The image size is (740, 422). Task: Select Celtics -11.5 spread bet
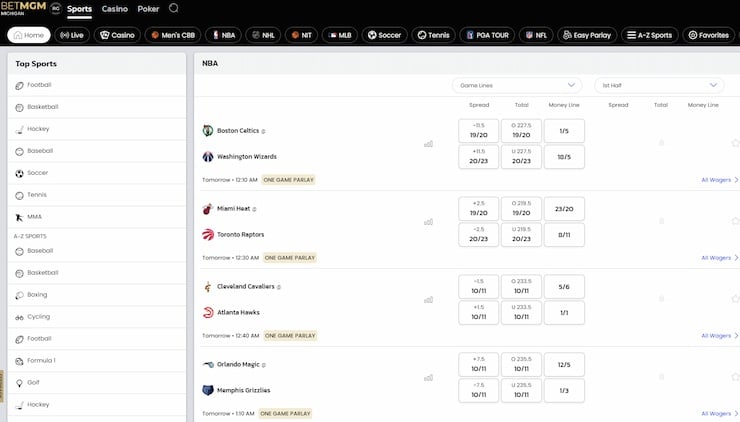click(479, 131)
